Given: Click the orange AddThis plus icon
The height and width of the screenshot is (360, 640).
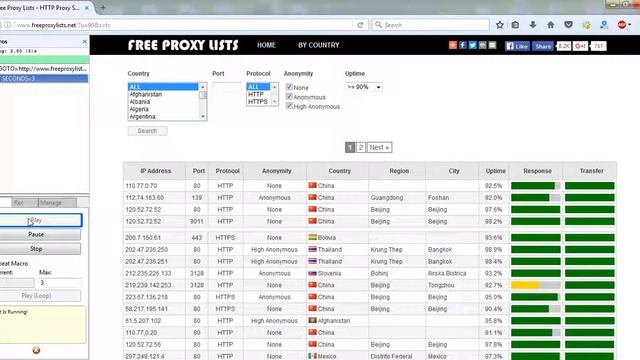Looking at the screenshot, I should (x=453, y=45).
